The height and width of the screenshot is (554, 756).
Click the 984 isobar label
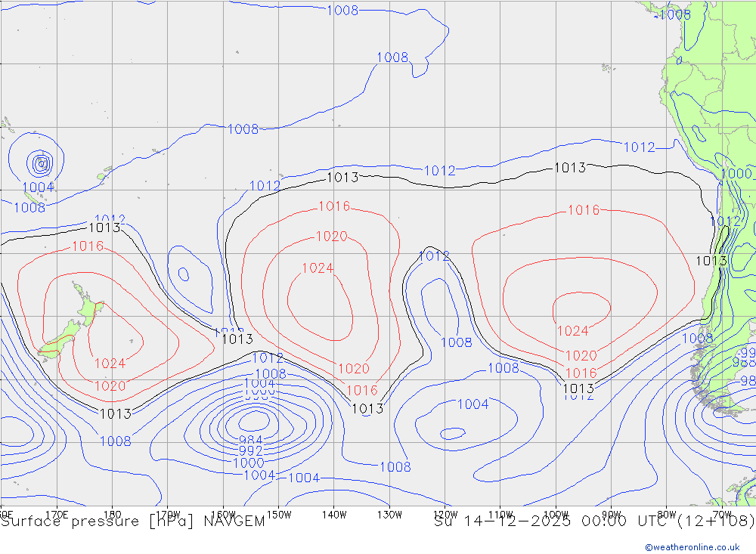click(251, 440)
